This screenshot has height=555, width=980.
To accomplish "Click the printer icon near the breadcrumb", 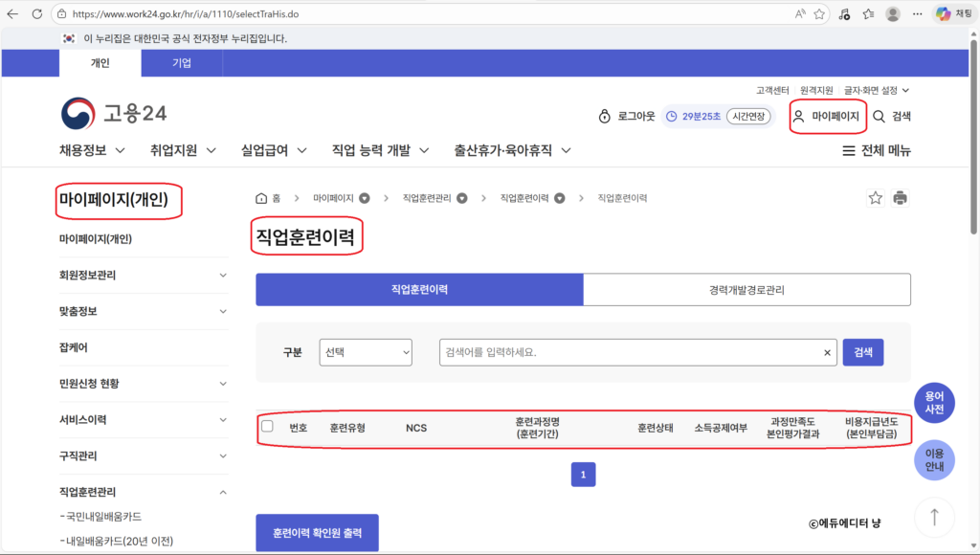I will pos(901,197).
